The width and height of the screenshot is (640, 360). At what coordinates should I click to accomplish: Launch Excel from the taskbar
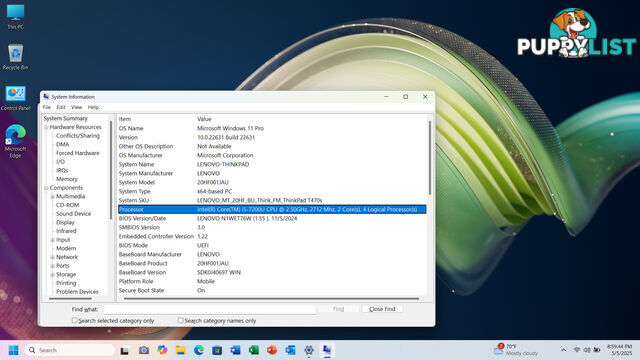click(x=254, y=350)
